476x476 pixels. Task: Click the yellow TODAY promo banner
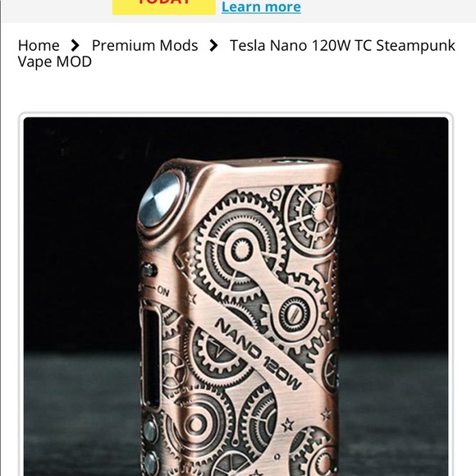click(x=164, y=7)
